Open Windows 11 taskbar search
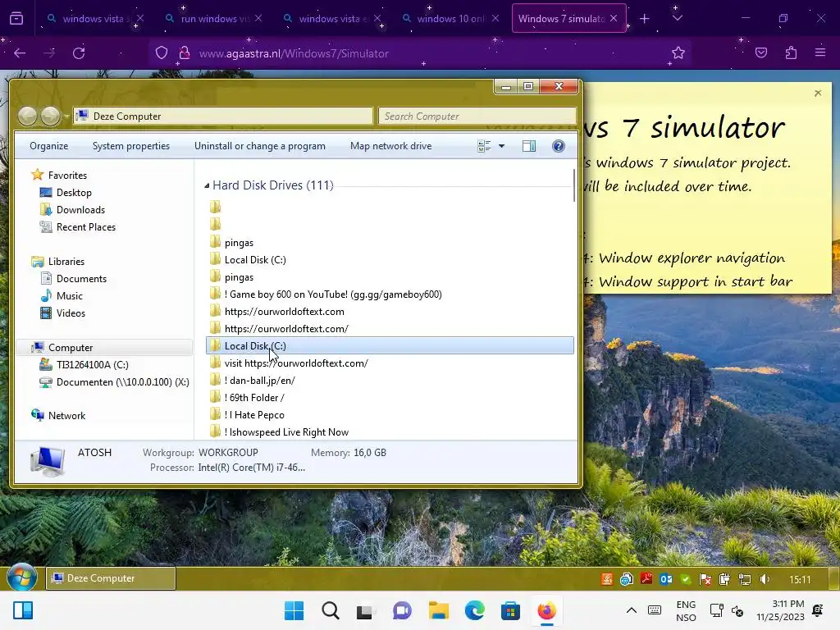The width and height of the screenshot is (840, 630). pos(330,610)
